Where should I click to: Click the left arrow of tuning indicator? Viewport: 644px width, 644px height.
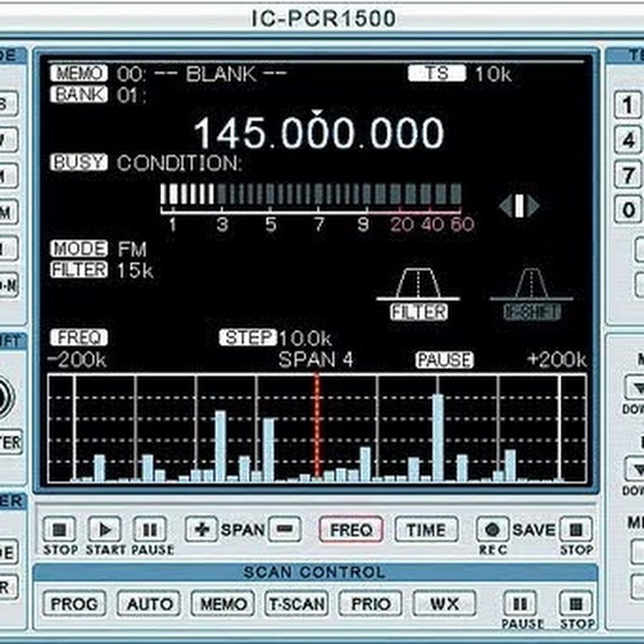tap(506, 206)
